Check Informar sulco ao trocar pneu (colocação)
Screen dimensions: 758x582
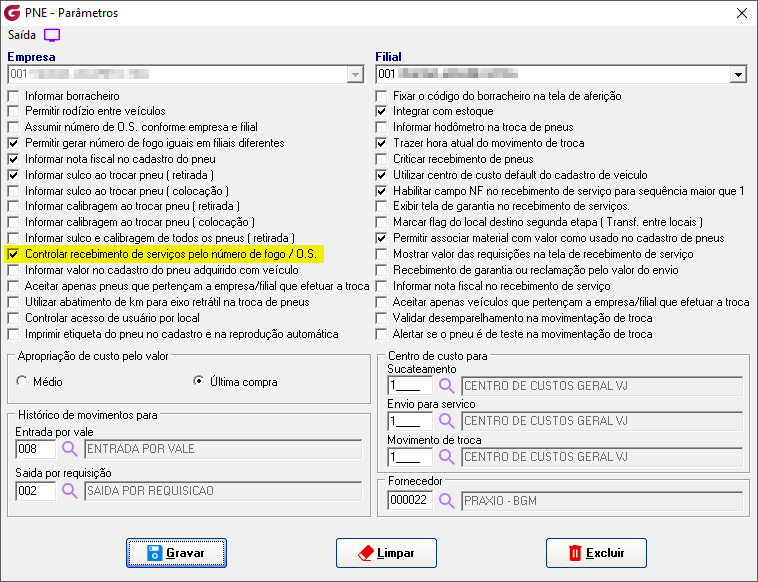point(14,191)
